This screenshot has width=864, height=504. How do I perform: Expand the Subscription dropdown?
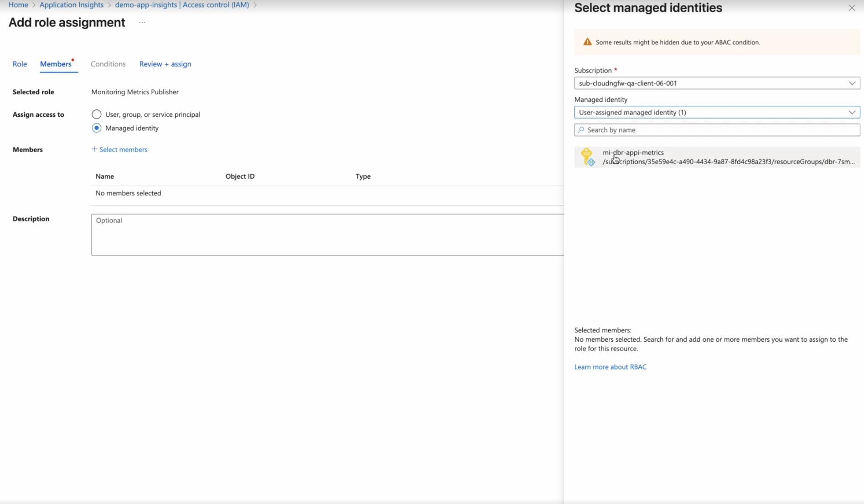coord(717,83)
